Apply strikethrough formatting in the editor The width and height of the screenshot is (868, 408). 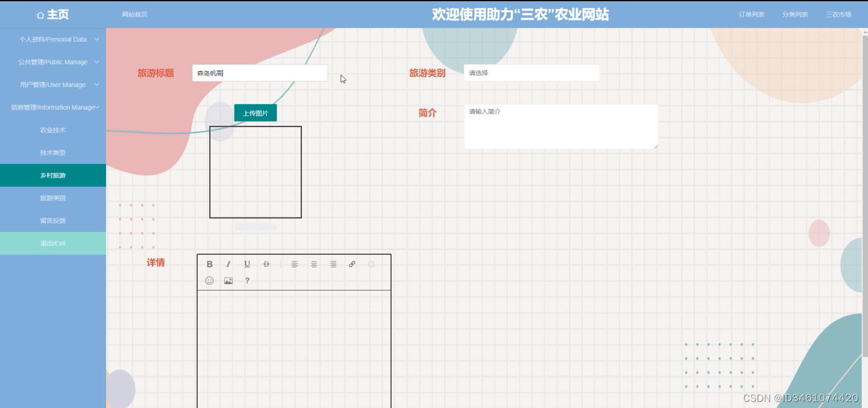[266, 264]
